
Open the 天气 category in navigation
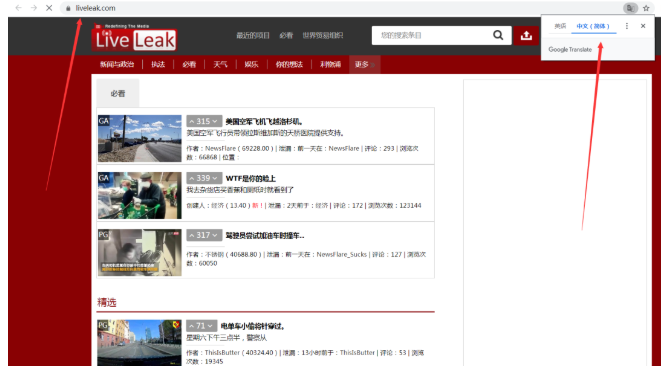220,64
